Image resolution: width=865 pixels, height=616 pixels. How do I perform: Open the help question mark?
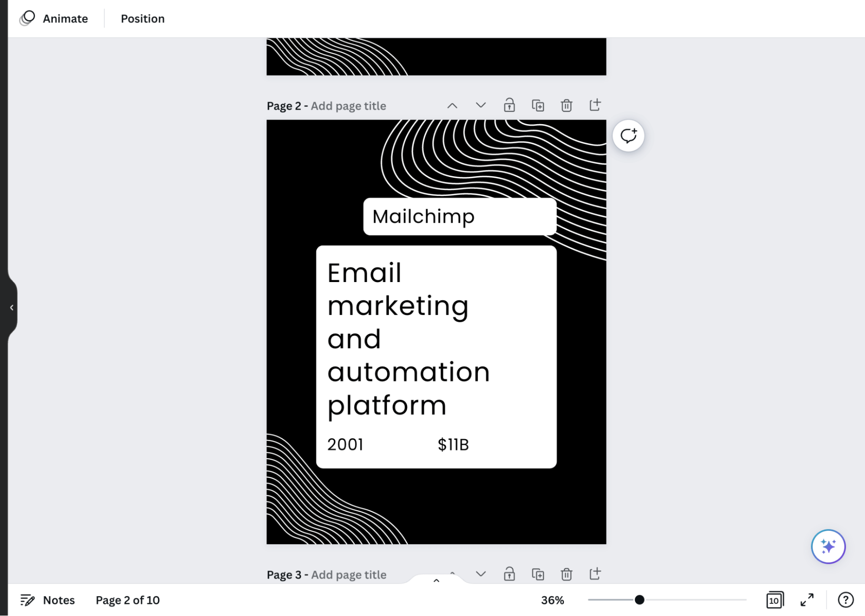pyautogui.click(x=846, y=600)
